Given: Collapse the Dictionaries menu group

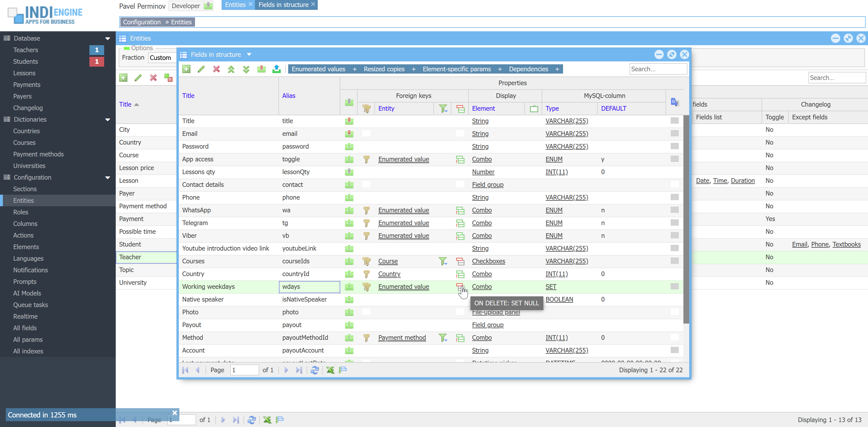Looking at the screenshot, I should click(108, 119).
